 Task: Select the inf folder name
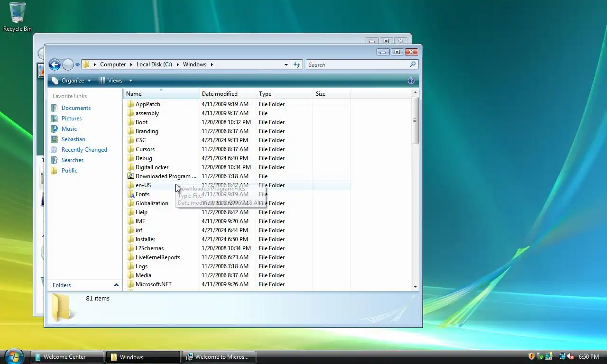pyautogui.click(x=139, y=230)
